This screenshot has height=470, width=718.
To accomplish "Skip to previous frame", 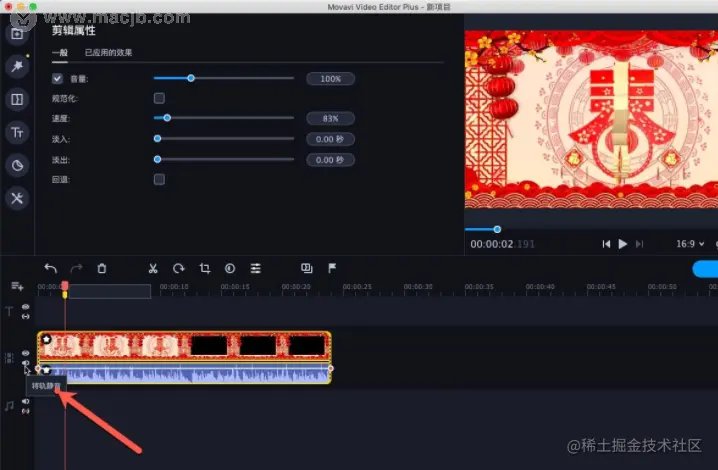I will click(606, 244).
